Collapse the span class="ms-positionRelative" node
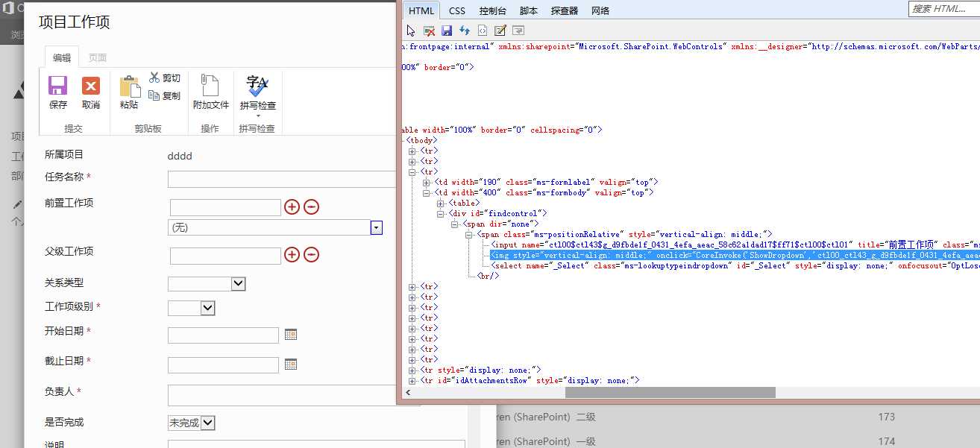The height and width of the screenshot is (448, 980). click(x=469, y=234)
